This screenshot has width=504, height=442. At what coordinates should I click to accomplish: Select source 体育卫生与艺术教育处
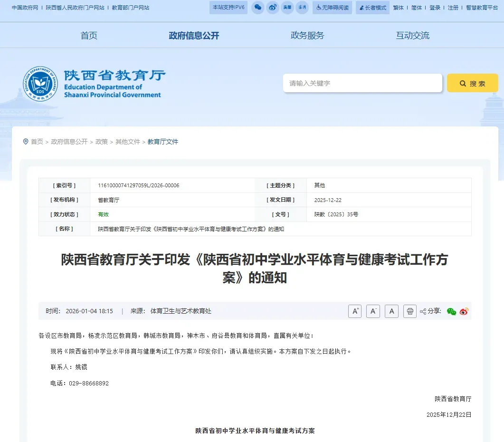(x=181, y=311)
